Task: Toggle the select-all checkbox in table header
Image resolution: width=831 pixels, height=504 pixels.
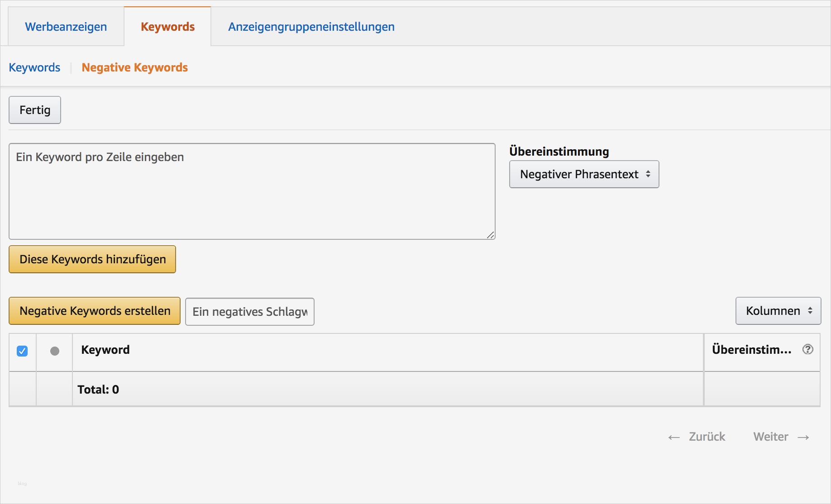Action: [x=22, y=351]
